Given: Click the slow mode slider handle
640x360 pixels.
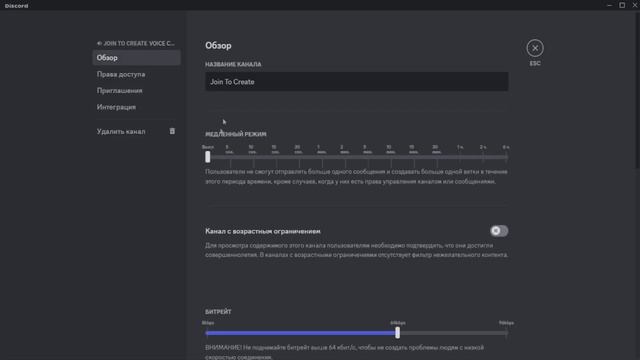Looking at the screenshot, I should coord(208,157).
